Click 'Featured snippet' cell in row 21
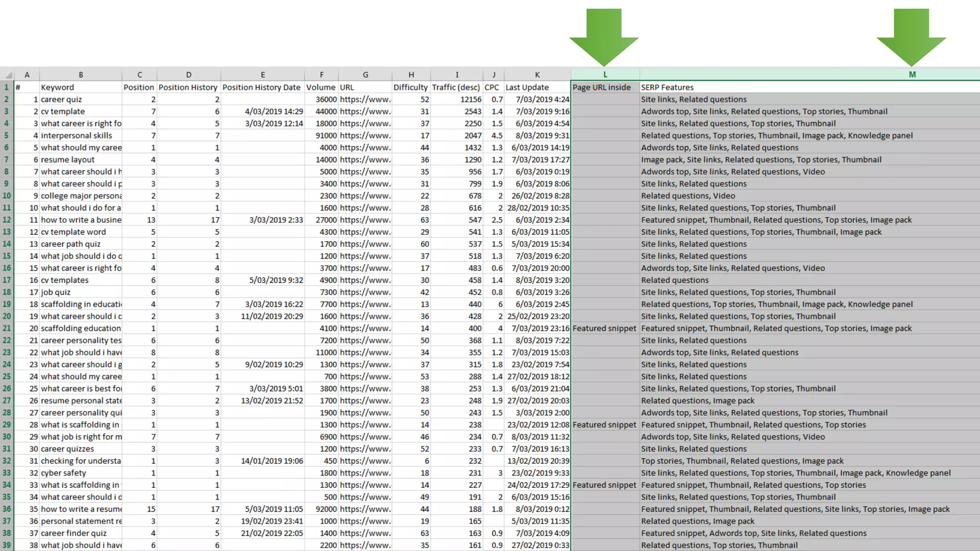This screenshot has height=551, width=980. point(604,328)
